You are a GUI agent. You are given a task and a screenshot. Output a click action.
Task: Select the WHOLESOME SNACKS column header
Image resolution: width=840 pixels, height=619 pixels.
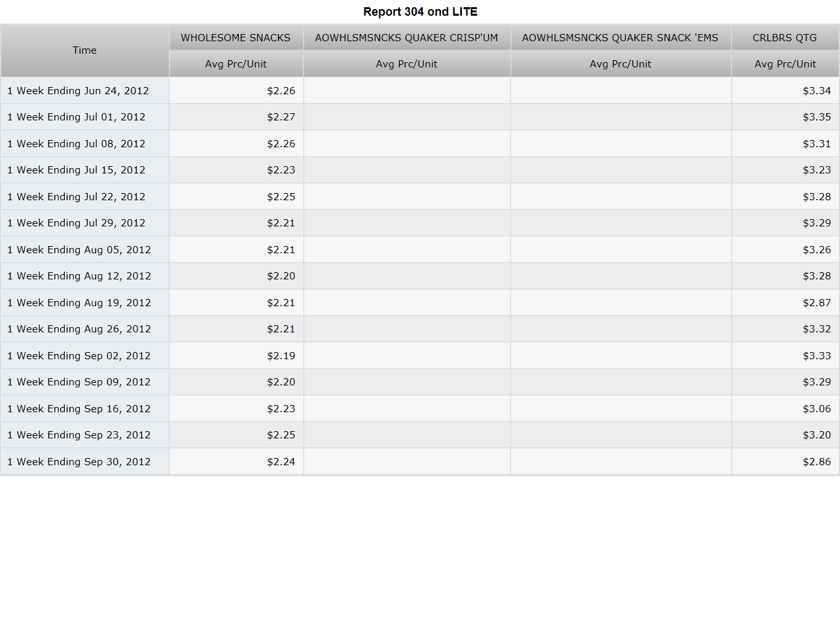click(236, 38)
